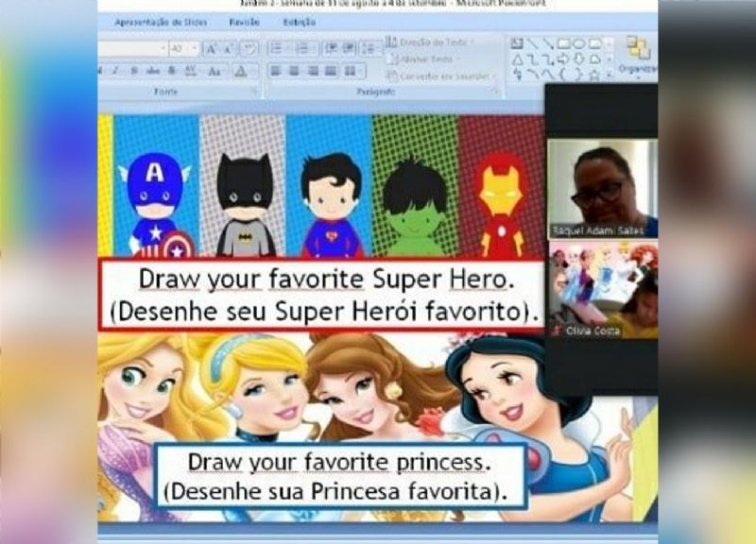The width and height of the screenshot is (756, 544).
Task: Select the Rounded Rectangle shape
Action: pos(594,43)
